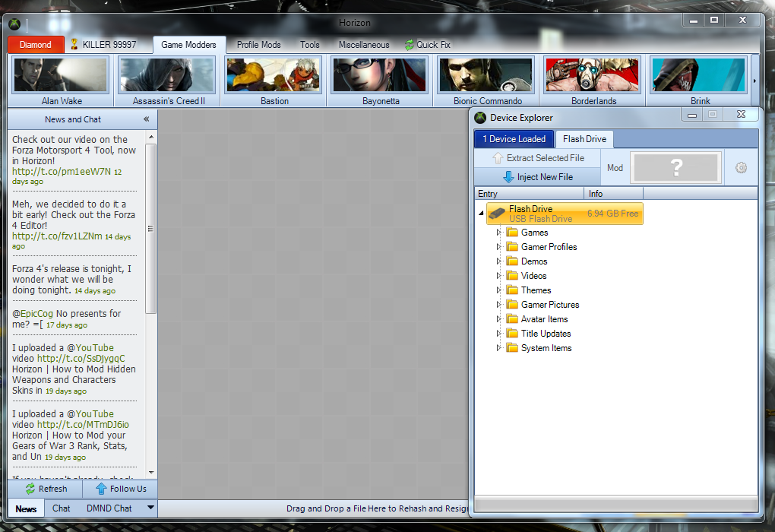775x532 pixels.
Task: Click the unknown Mod question mark box
Action: 675,168
